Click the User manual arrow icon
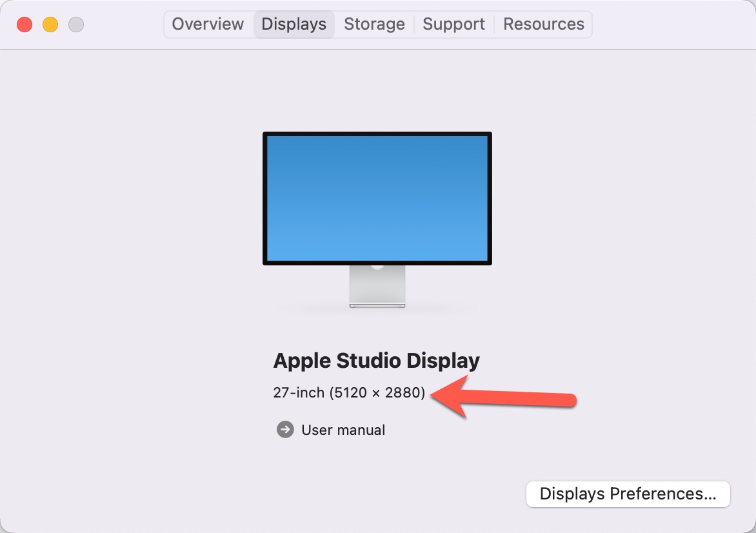This screenshot has height=533, width=756. [x=285, y=430]
